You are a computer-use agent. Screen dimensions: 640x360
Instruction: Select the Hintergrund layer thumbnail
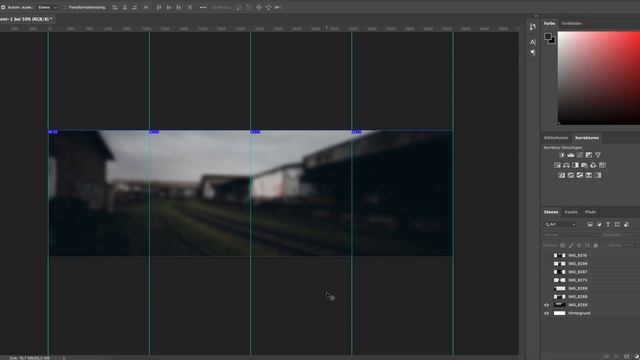tap(560, 313)
